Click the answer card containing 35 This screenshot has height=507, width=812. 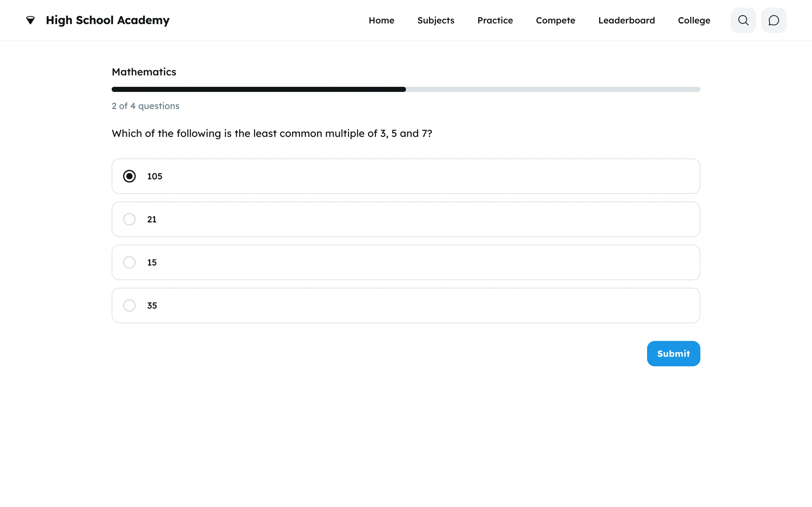tap(406, 305)
